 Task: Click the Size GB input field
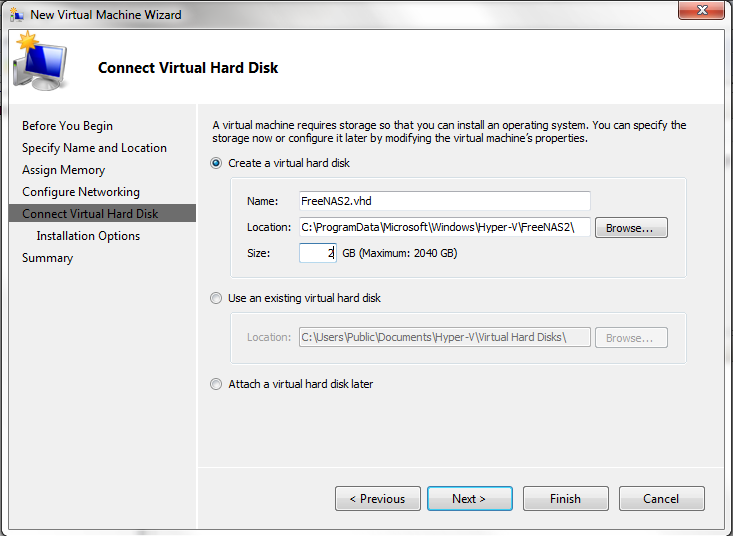317,254
